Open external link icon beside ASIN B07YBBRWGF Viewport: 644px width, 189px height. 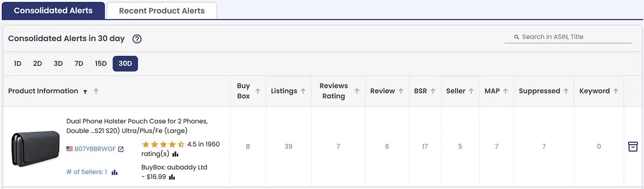coord(121,149)
